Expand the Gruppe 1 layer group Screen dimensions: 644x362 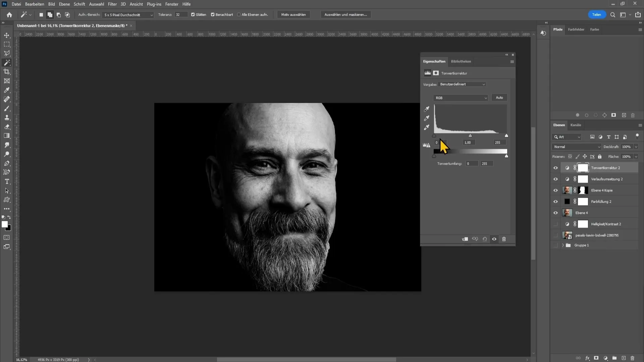click(563, 245)
